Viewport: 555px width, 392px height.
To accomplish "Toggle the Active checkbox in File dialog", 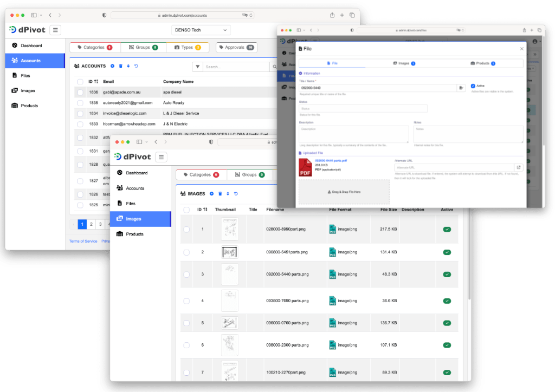I will [x=473, y=86].
